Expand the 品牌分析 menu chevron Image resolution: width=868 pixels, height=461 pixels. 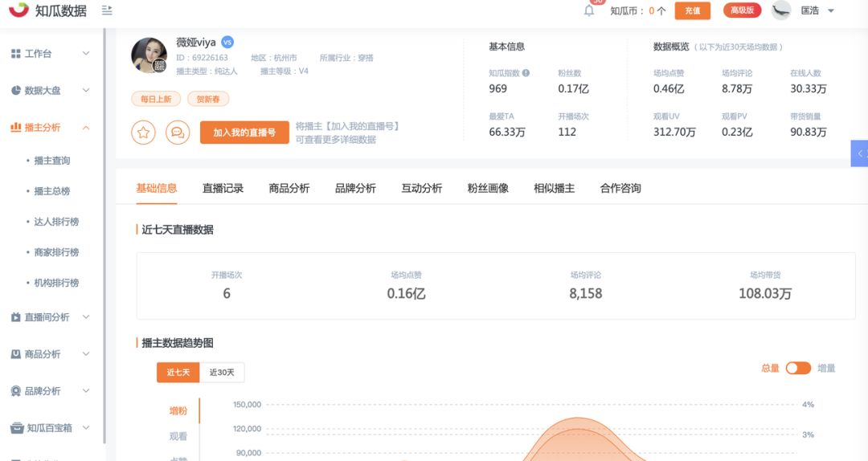(x=86, y=390)
